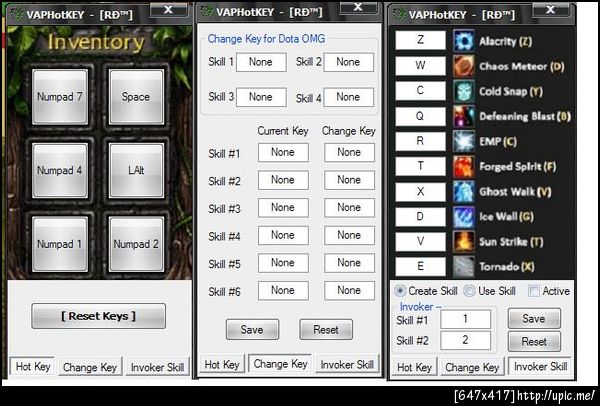The height and width of the screenshot is (406, 600).
Task: Click the EMP skill icon
Action: (x=464, y=141)
